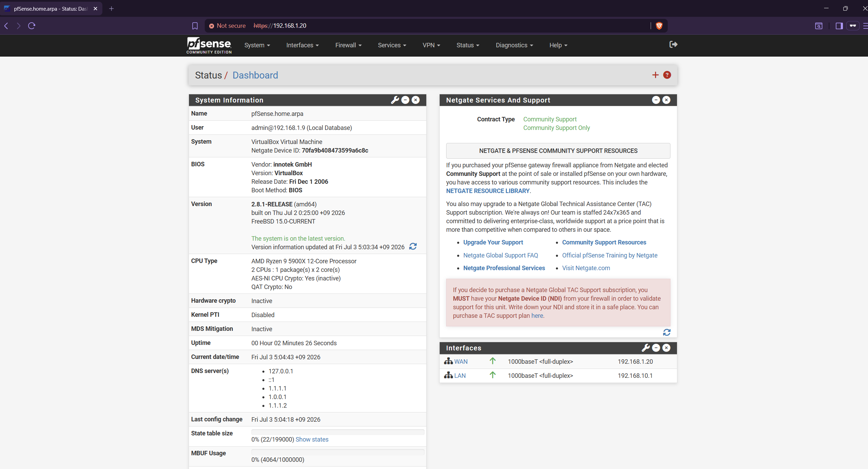Click the State table size progress bar
This screenshot has width=868, height=469.
click(x=338, y=432)
